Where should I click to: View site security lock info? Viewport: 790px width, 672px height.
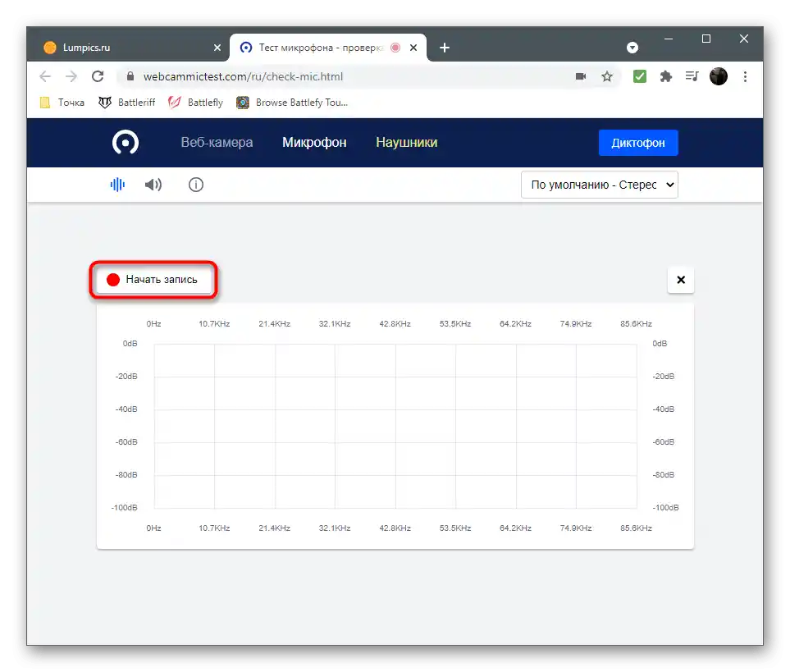(x=130, y=76)
